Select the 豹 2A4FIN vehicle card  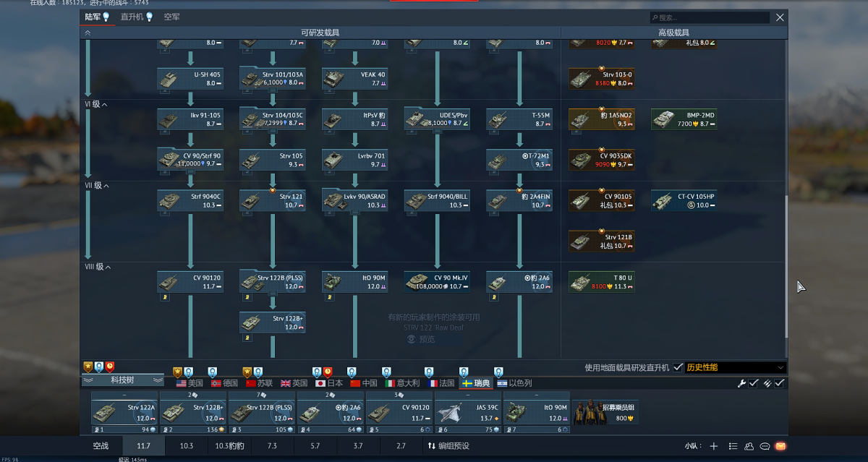519,200
